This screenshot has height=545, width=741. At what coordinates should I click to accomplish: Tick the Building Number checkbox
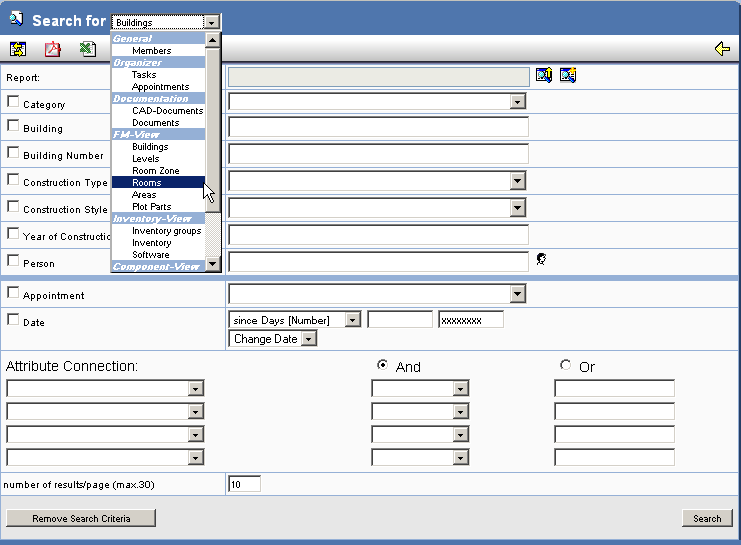click(x=13, y=153)
